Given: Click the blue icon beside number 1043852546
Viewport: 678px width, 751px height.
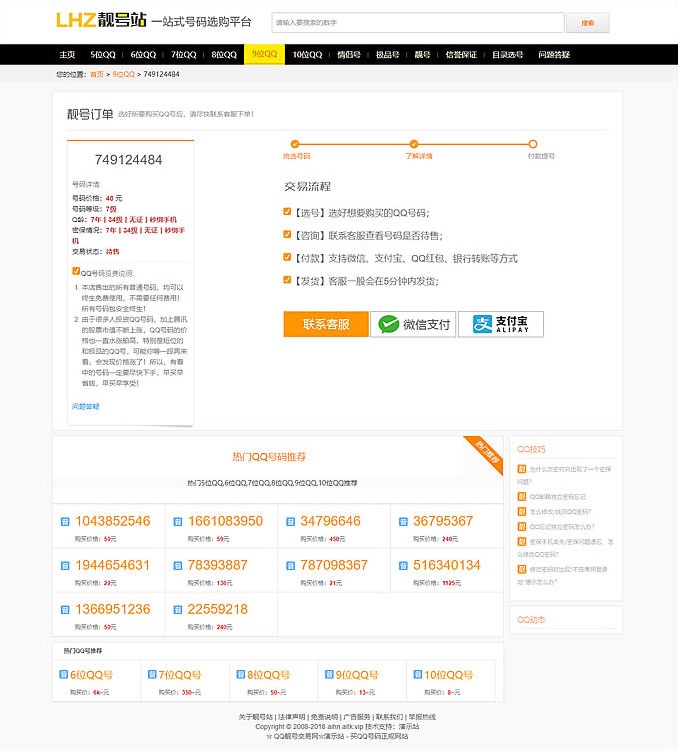Looking at the screenshot, I should coord(65,522).
